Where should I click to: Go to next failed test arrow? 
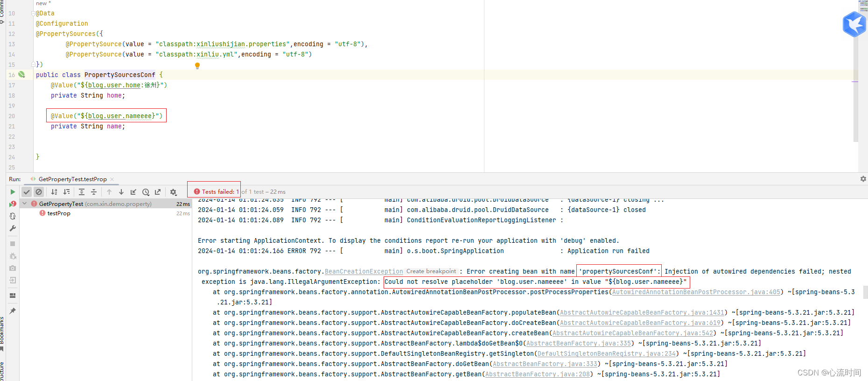click(x=121, y=192)
